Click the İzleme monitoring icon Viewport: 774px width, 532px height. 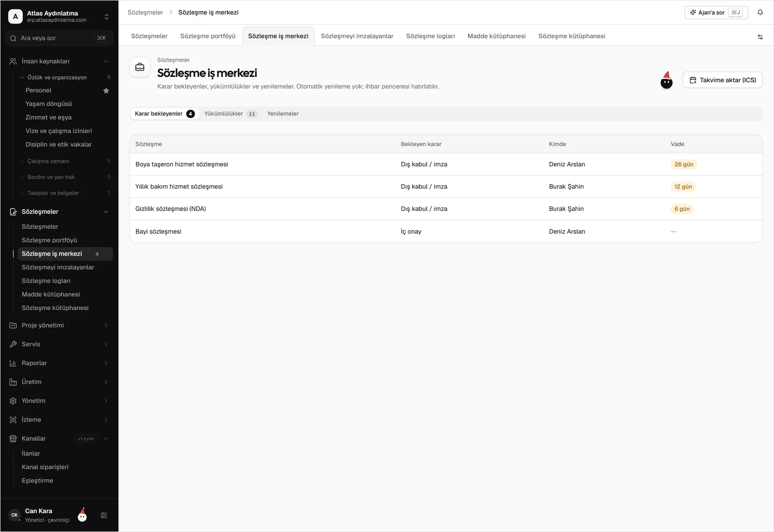13,420
